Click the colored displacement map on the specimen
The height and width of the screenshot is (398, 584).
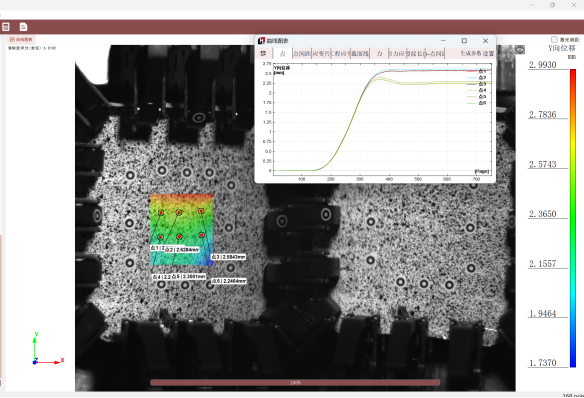tap(181, 230)
